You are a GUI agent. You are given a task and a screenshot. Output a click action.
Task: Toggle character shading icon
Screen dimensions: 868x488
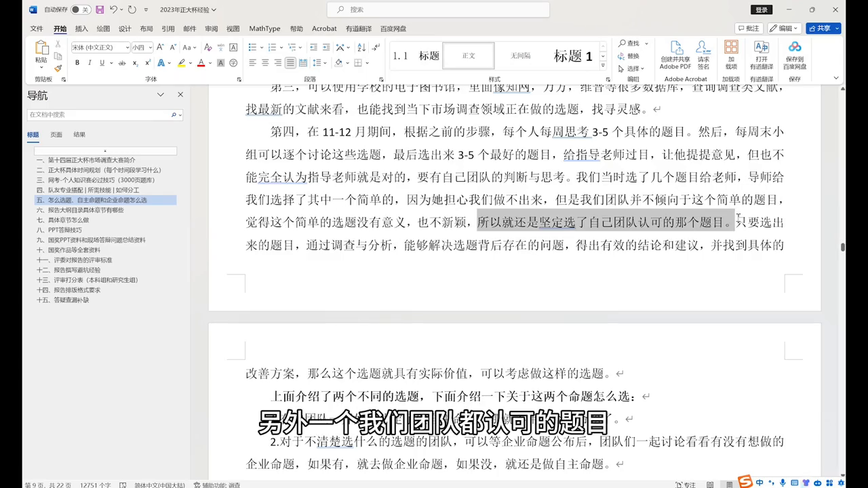click(220, 63)
